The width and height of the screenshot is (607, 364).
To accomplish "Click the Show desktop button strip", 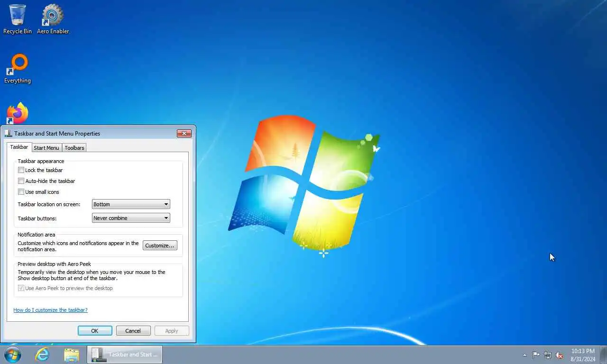I will [x=603, y=355].
